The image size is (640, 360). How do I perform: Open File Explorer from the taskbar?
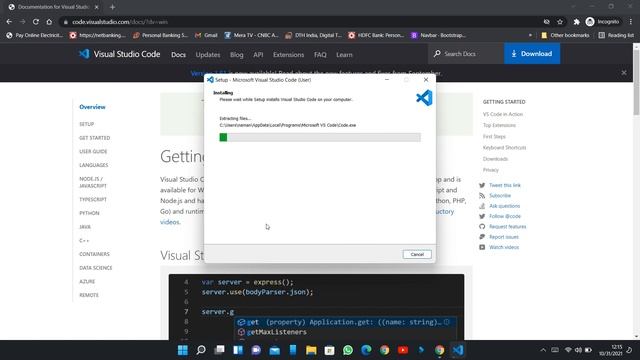coord(311,350)
